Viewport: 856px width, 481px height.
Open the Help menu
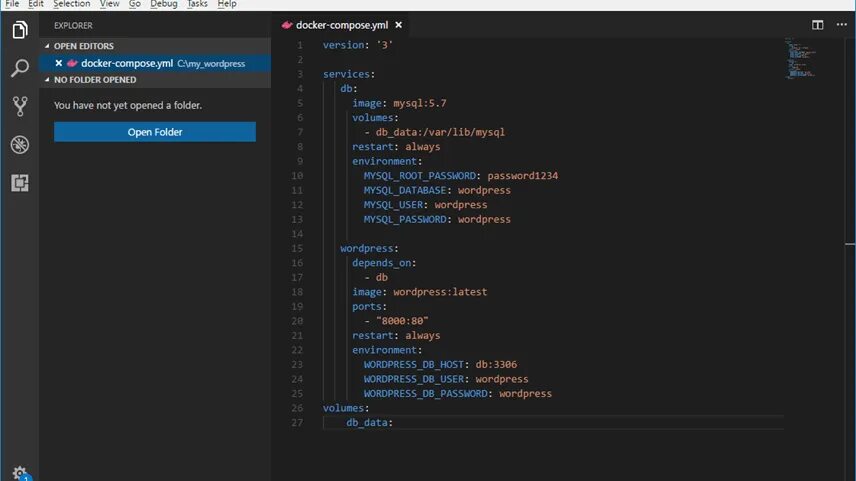pyautogui.click(x=227, y=4)
